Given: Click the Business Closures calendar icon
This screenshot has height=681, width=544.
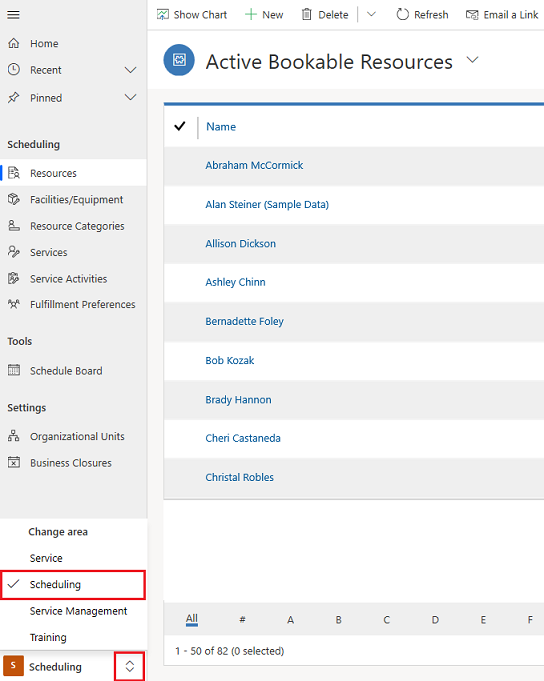Looking at the screenshot, I should 14,462.
